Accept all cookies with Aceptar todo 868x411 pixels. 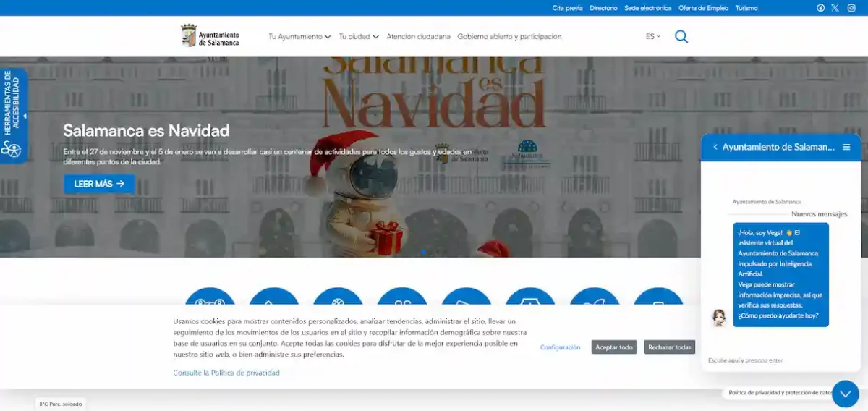(x=614, y=347)
